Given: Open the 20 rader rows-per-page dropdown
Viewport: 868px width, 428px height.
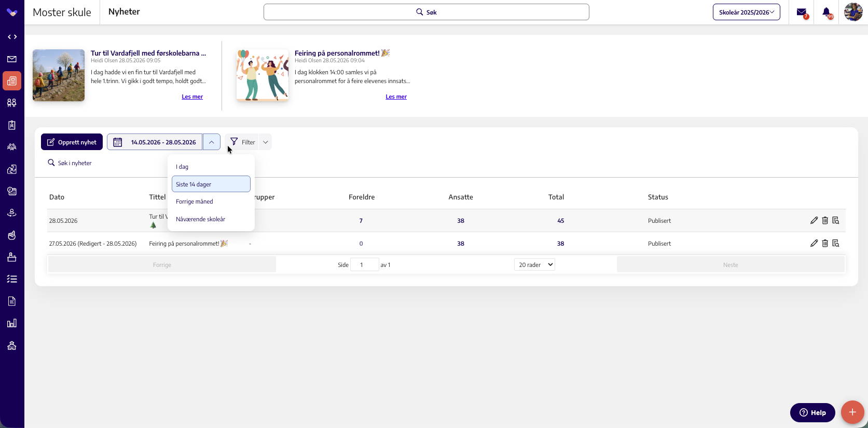Looking at the screenshot, I should tap(534, 264).
